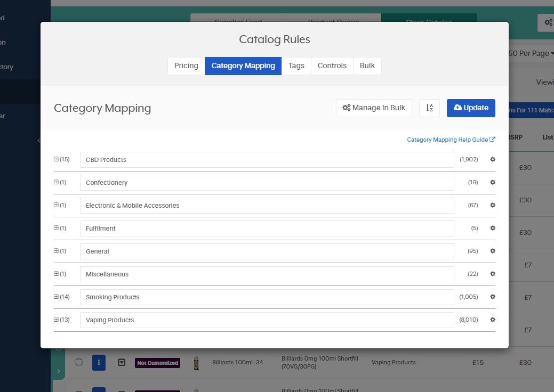Open the Category Mapping Help Guide link
Viewport: 554px width, 392px height.
coord(451,140)
